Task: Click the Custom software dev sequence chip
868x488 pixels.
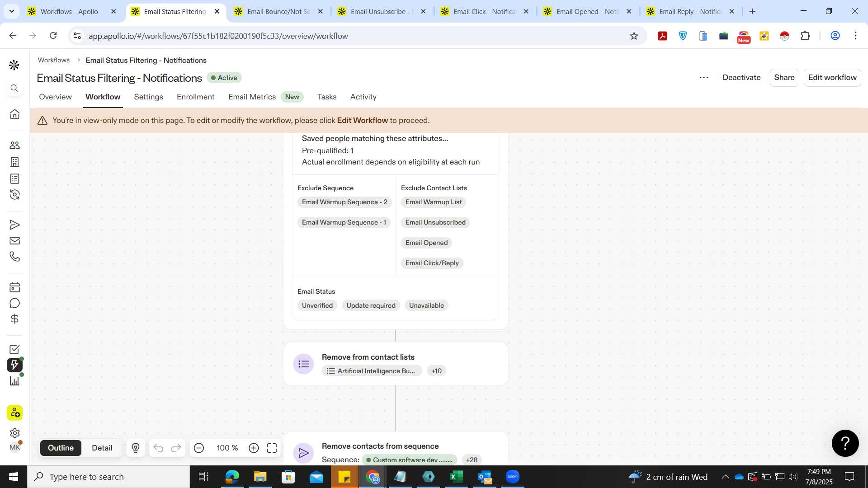Action: click(x=410, y=460)
